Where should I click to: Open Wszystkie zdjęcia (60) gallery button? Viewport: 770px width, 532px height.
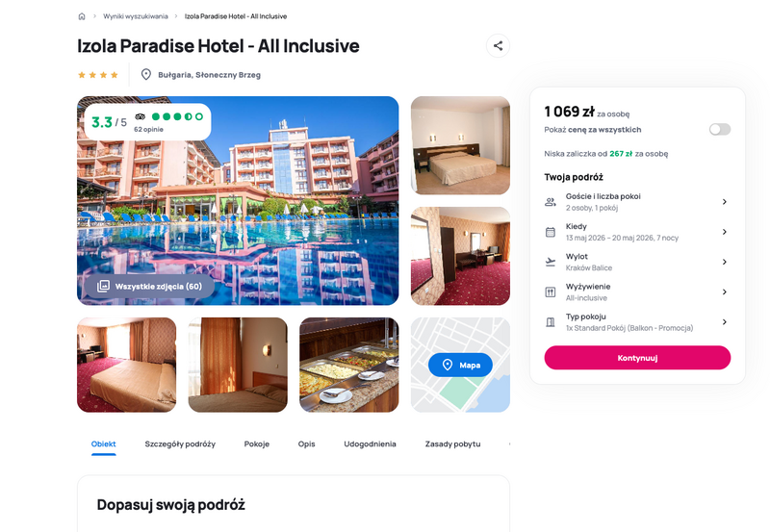(x=150, y=286)
